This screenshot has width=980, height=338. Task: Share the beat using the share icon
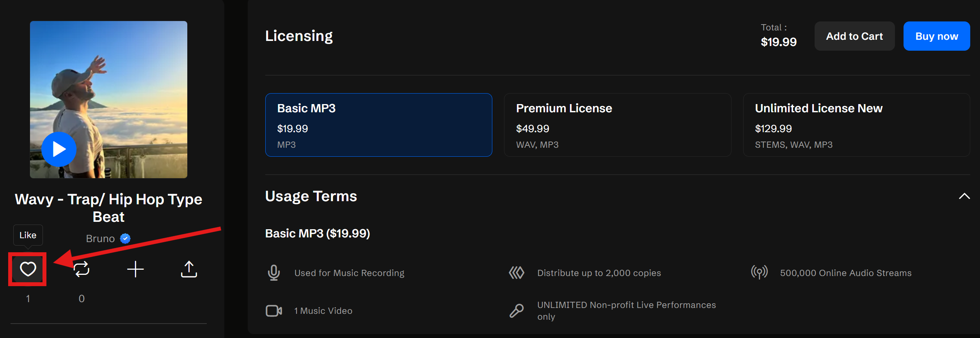[x=189, y=269]
